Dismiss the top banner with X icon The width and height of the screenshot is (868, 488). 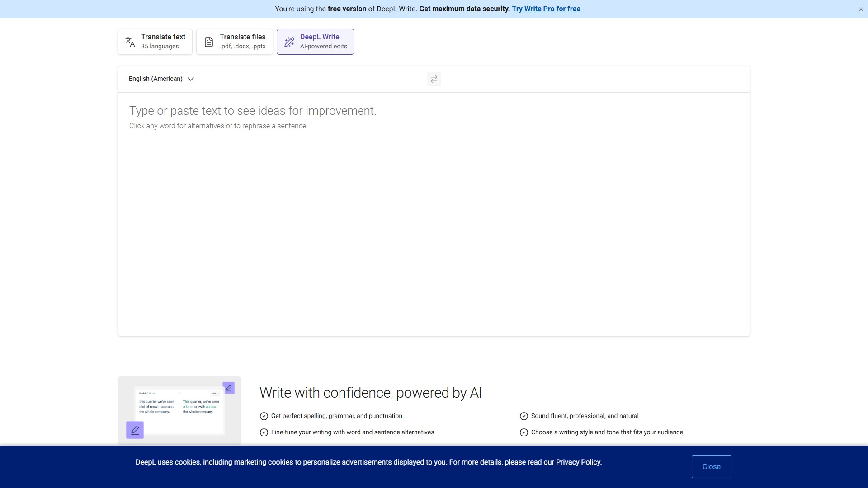click(860, 9)
